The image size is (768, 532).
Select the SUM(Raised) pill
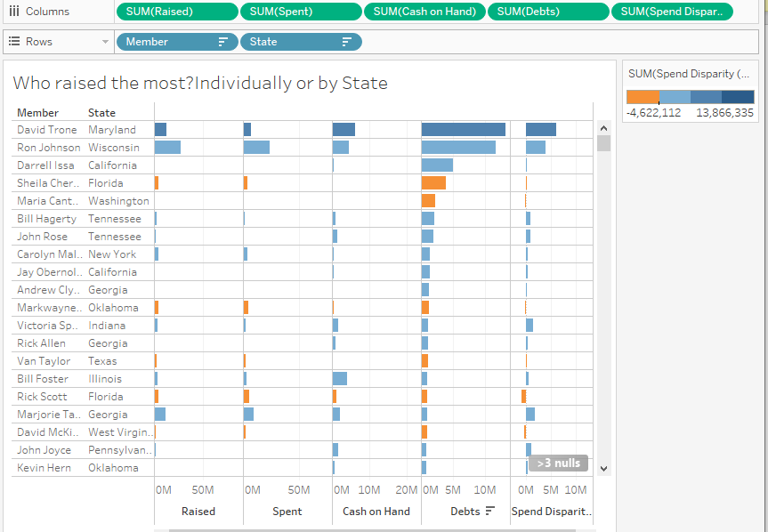[x=177, y=12]
